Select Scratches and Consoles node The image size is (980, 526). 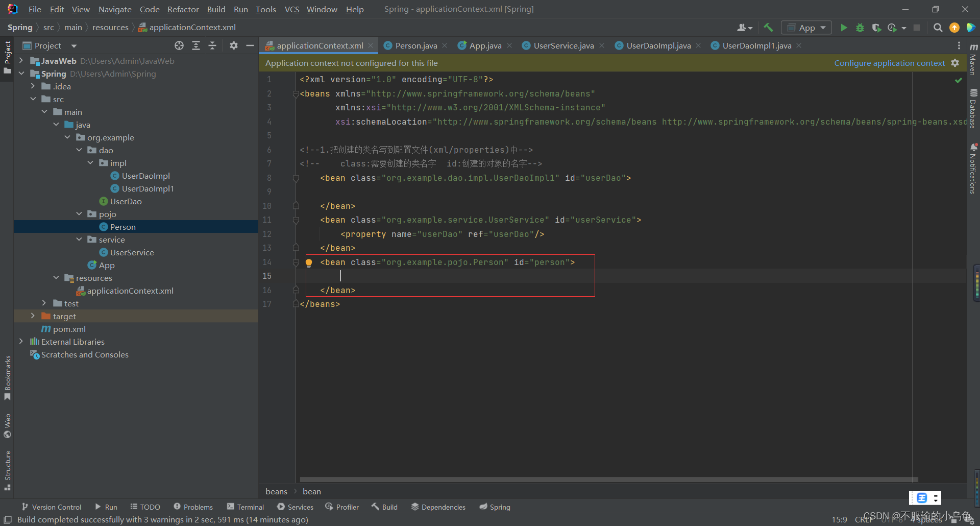click(x=85, y=354)
